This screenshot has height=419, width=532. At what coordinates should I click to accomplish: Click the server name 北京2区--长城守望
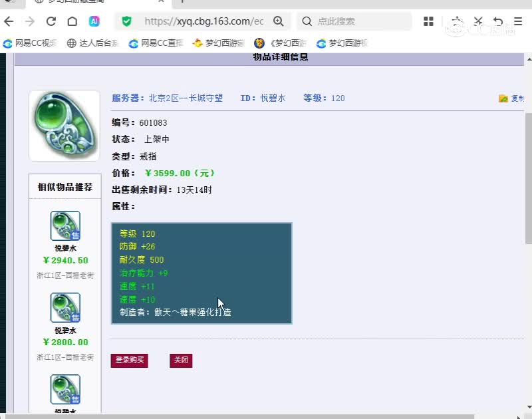click(186, 98)
